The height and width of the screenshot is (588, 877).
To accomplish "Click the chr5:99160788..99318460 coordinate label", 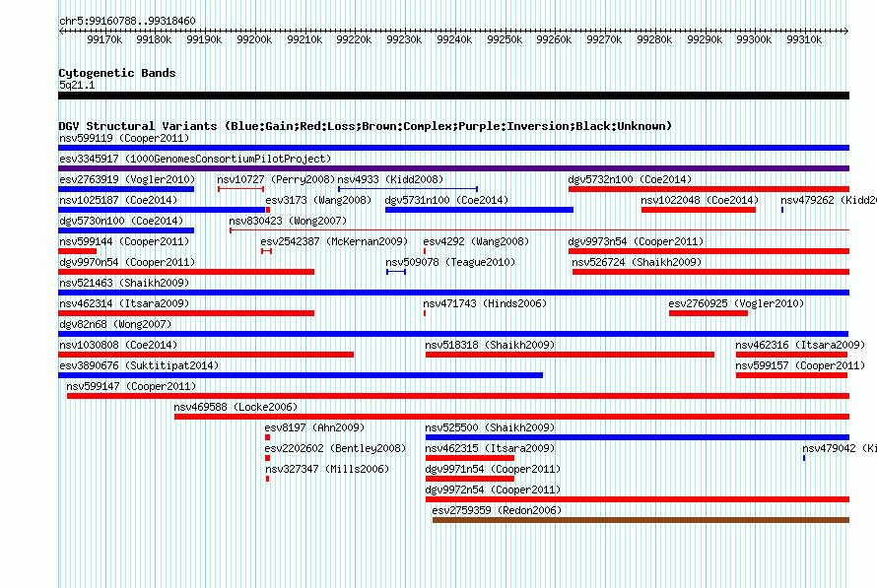I will [127, 21].
